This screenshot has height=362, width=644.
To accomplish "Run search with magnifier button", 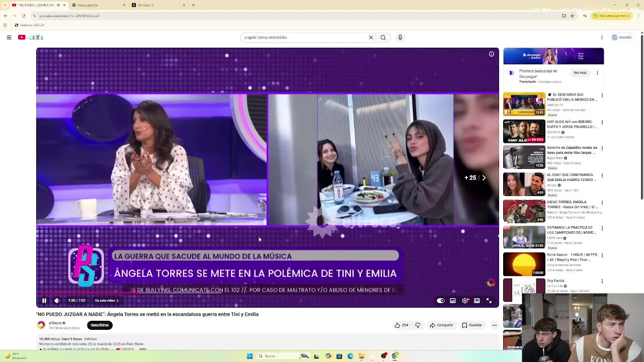I will [383, 37].
